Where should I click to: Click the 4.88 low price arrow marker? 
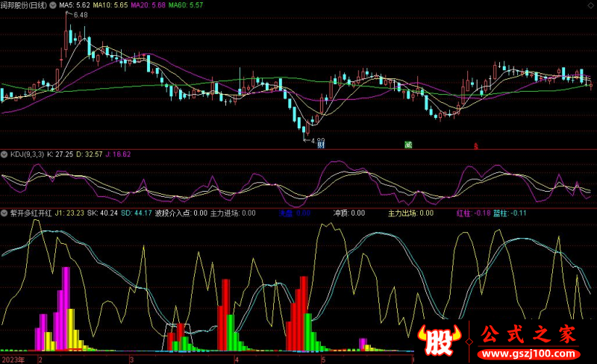316,139
